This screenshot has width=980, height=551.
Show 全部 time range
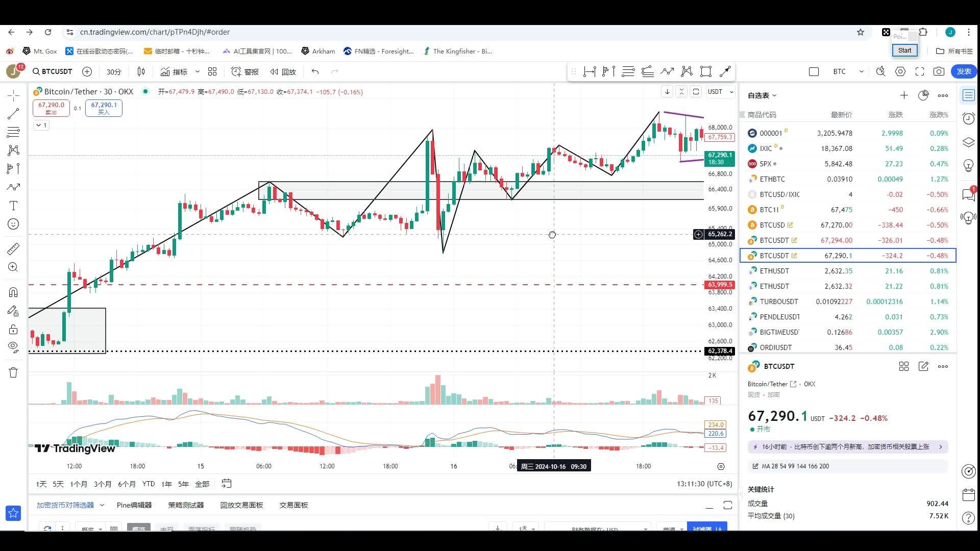(202, 484)
